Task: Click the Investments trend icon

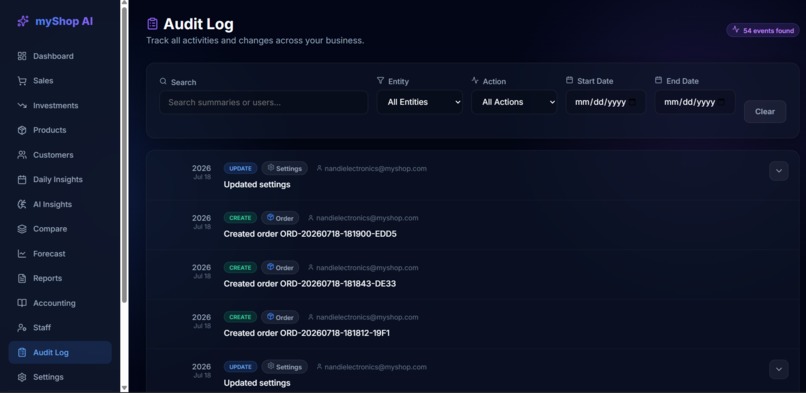Action: pos(22,105)
